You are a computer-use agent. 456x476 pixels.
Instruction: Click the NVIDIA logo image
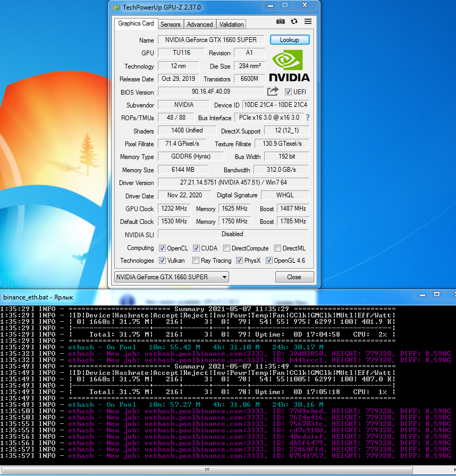pyautogui.click(x=289, y=66)
